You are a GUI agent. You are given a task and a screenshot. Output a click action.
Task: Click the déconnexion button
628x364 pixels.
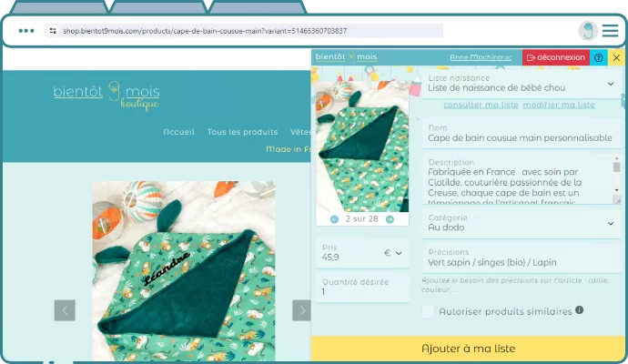pos(555,57)
